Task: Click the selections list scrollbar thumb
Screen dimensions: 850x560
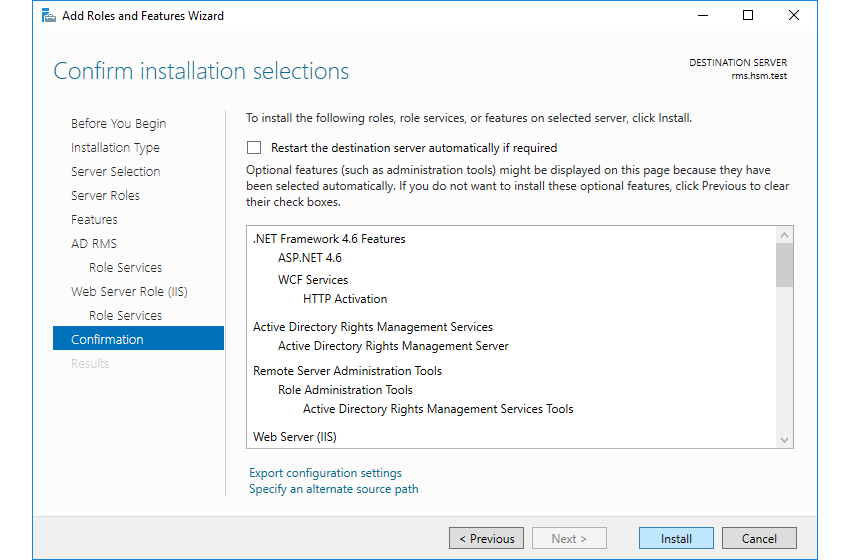Action: (784, 265)
